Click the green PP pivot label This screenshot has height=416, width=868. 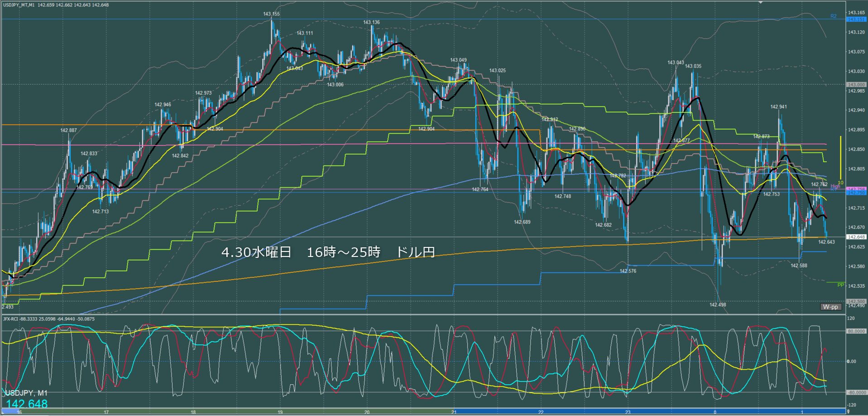tap(841, 285)
